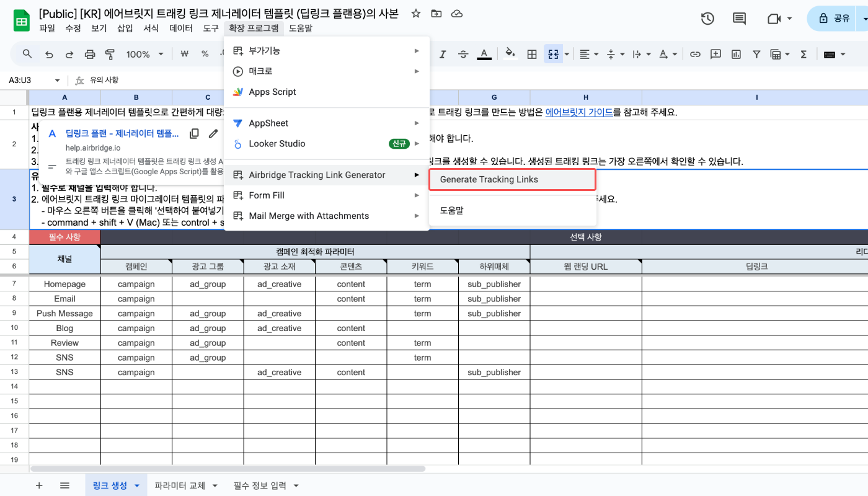This screenshot has height=496, width=868.
Task: Open the functions sigma icon
Action: 804,55
